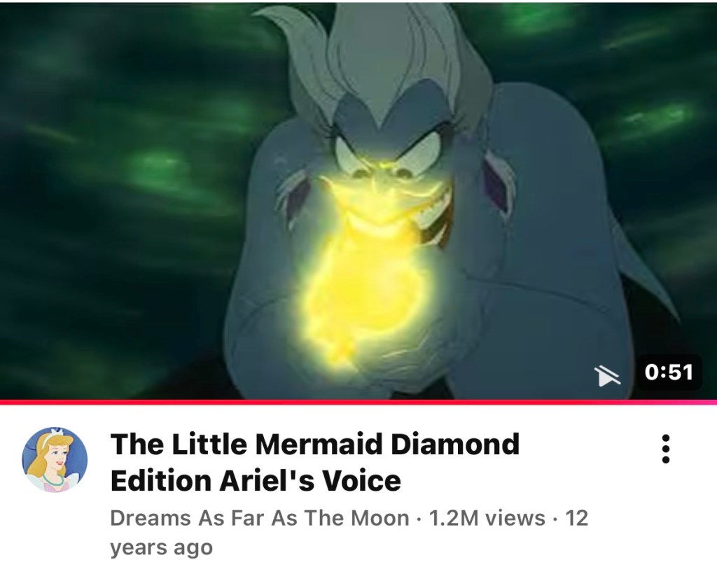Open the video title "The Little Mermaid Diamond Edition"
This screenshot has width=717, height=588.
click(x=314, y=462)
